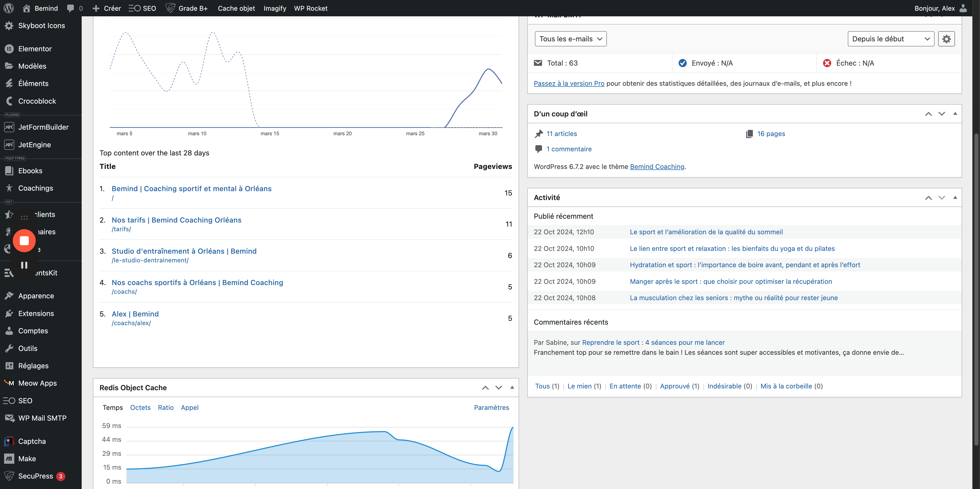Follow the Passez à la version Pro link
This screenshot has height=489, width=980.
click(569, 83)
